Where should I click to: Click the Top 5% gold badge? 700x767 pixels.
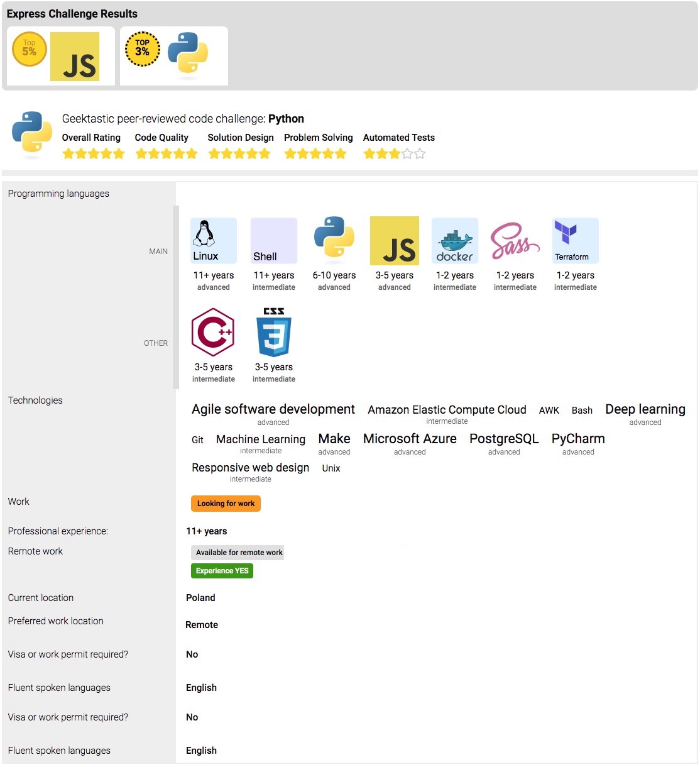point(30,49)
